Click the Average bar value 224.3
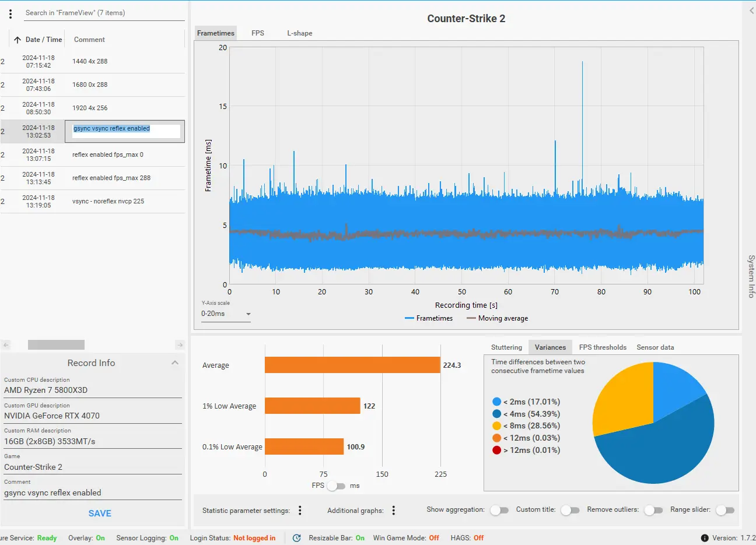This screenshot has height=545, width=756. [452, 365]
